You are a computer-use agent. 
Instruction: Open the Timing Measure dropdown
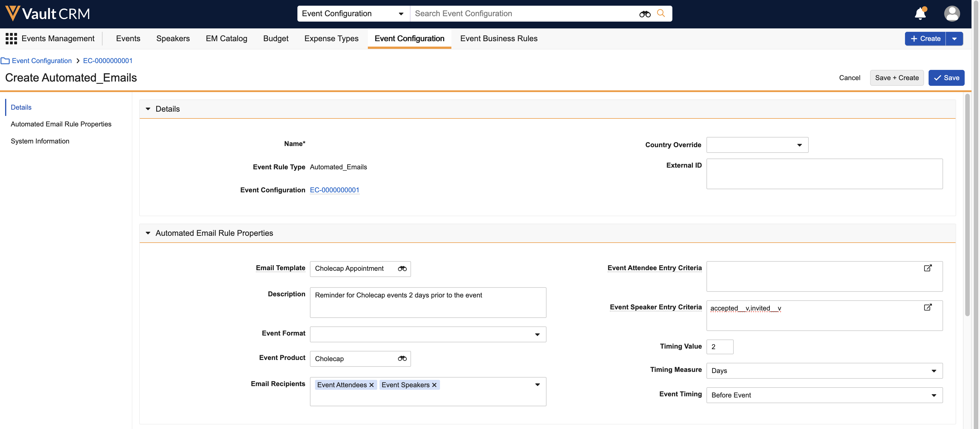(x=824, y=371)
